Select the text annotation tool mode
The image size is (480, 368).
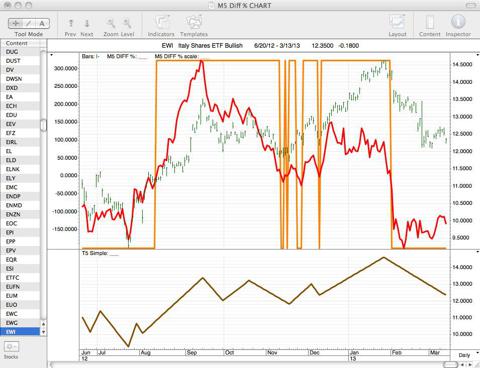(42, 23)
